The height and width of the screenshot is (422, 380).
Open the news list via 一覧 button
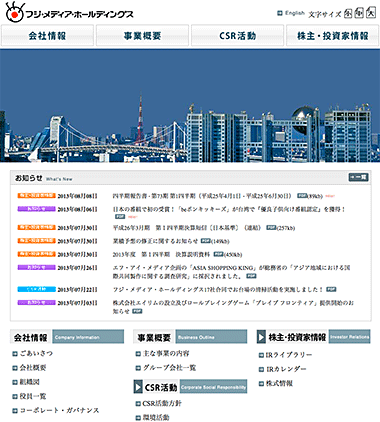[358, 177]
